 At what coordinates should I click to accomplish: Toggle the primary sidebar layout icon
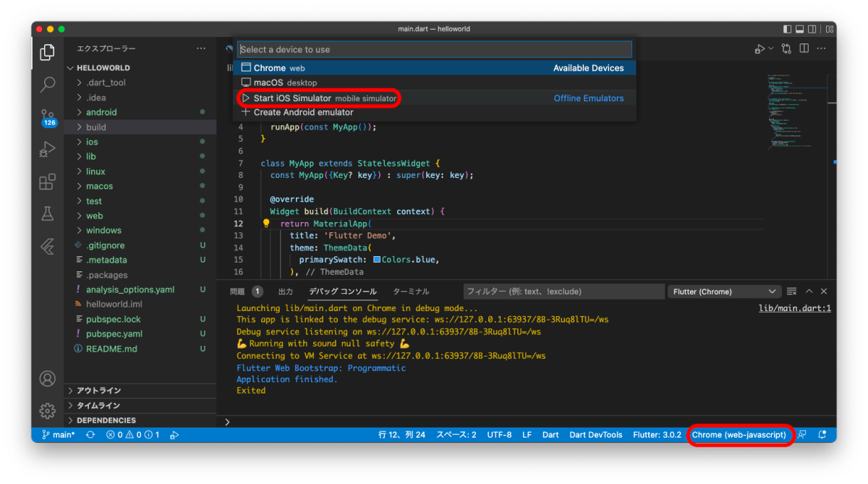[788, 29]
